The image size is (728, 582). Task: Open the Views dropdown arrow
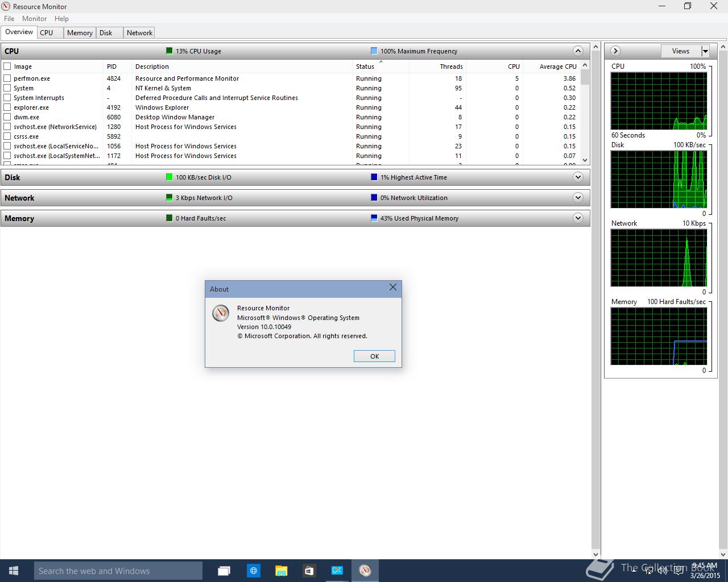[x=705, y=51]
